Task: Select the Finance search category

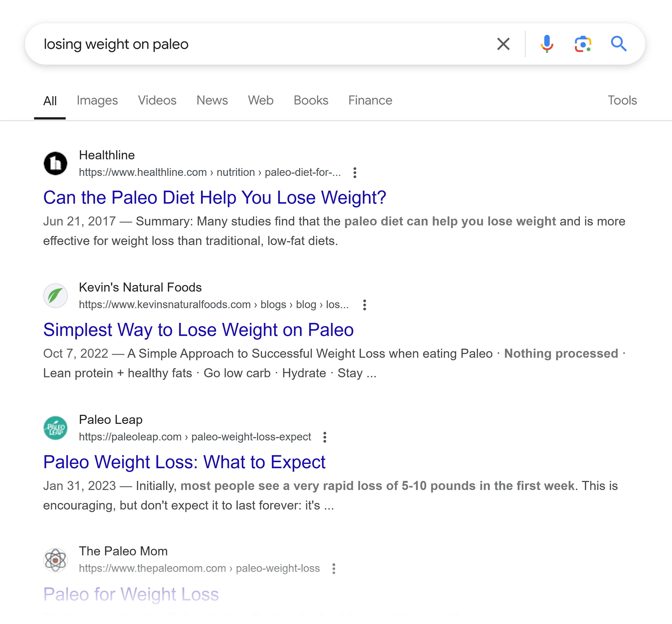Action: [x=370, y=100]
